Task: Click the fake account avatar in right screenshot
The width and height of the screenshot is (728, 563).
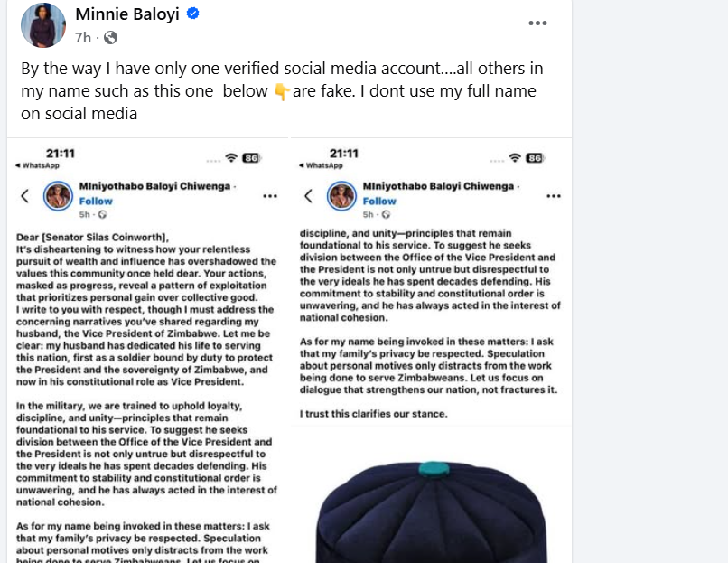Action: [x=342, y=195]
